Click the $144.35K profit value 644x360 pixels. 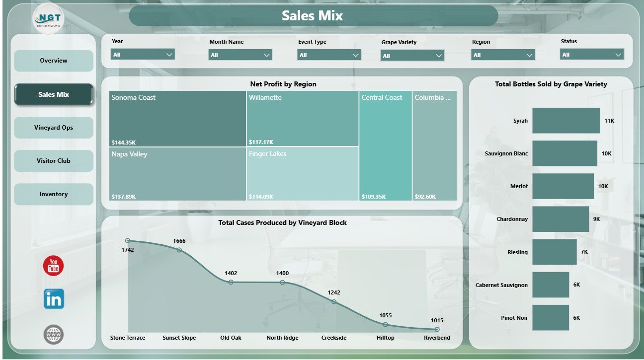tap(124, 142)
